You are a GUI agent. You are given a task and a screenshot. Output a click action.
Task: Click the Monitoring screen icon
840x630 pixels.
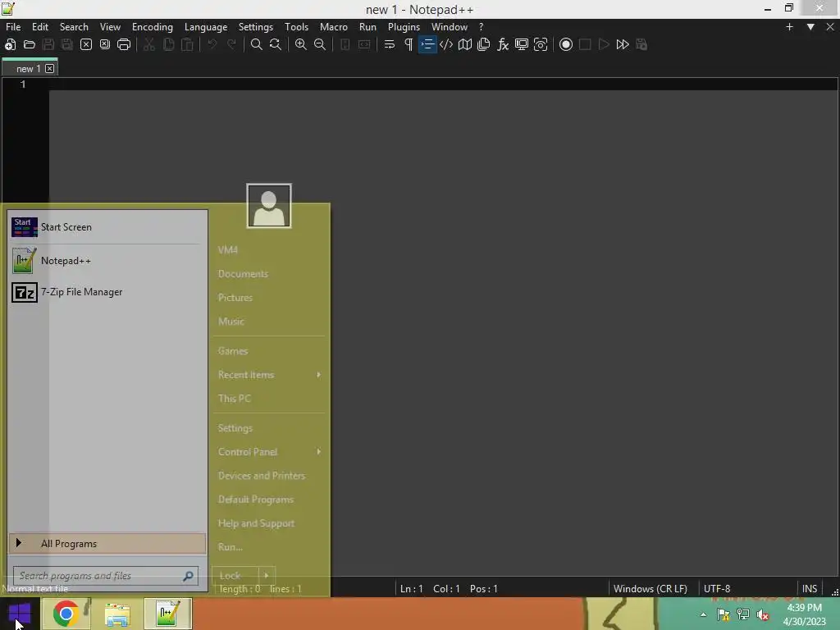click(521, 44)
